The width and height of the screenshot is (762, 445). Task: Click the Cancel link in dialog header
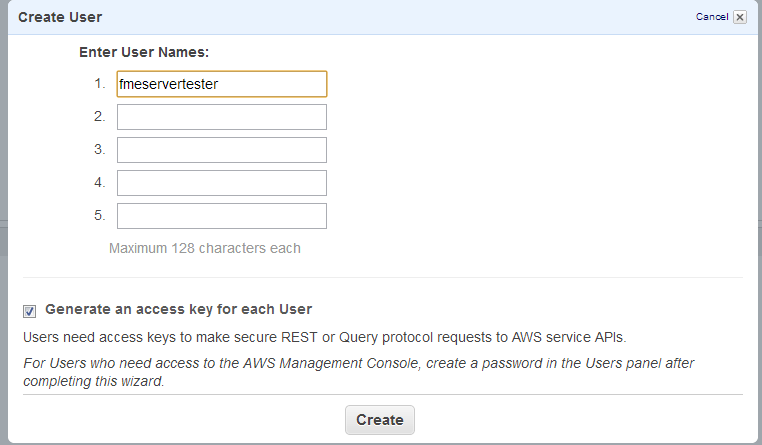click(712, 17)
